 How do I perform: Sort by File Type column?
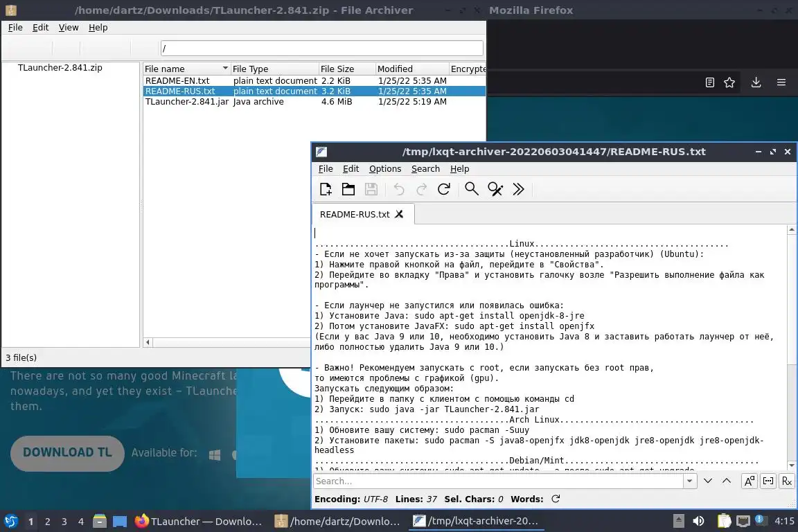point(274,69)
